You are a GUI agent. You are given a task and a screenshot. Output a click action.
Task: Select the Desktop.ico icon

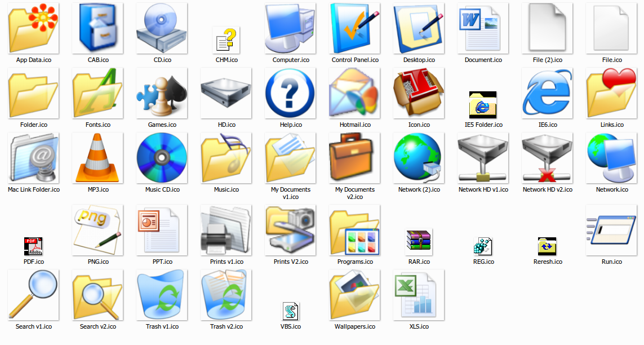(419, 28)
